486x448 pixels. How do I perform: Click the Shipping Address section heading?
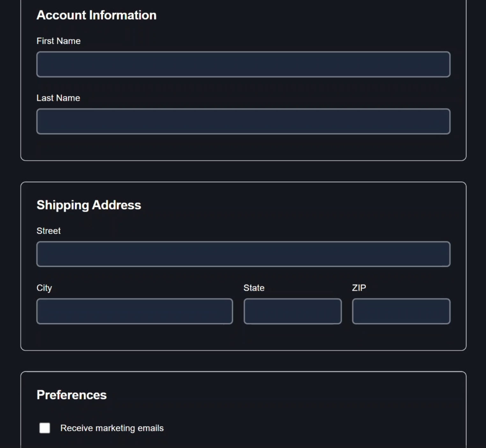pos(89,205)
